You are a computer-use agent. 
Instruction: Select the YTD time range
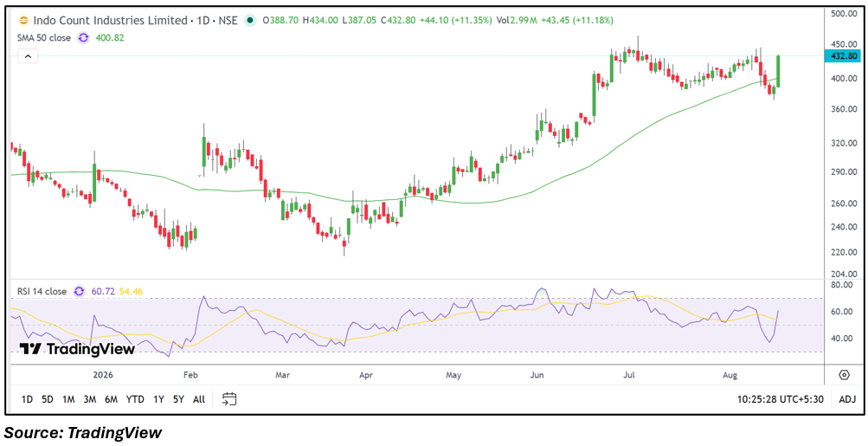pos(135,399)
